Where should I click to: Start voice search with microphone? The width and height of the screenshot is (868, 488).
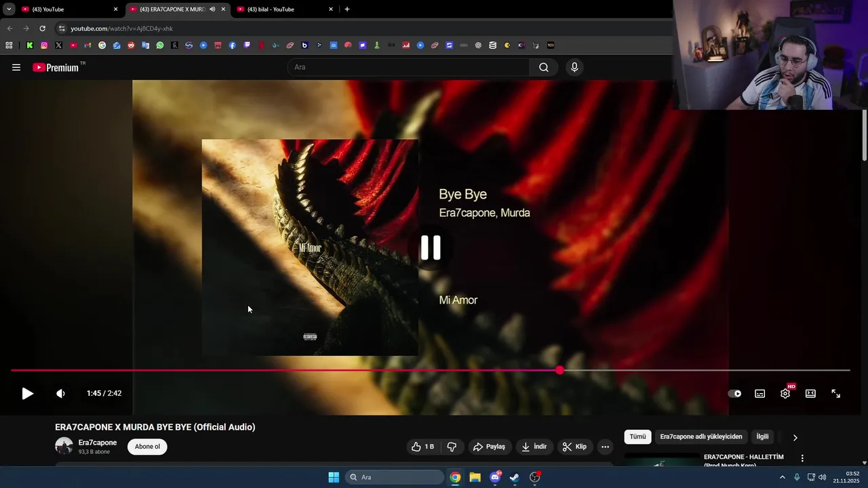coord(574,67)
